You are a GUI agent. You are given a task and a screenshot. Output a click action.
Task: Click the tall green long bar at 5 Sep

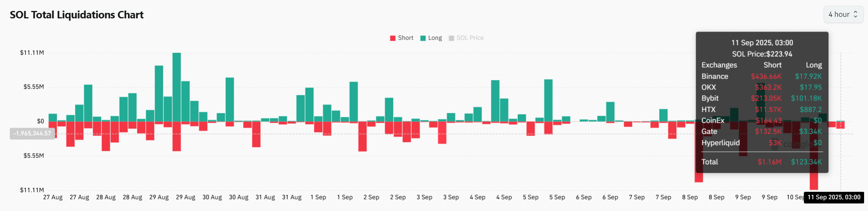548,100
